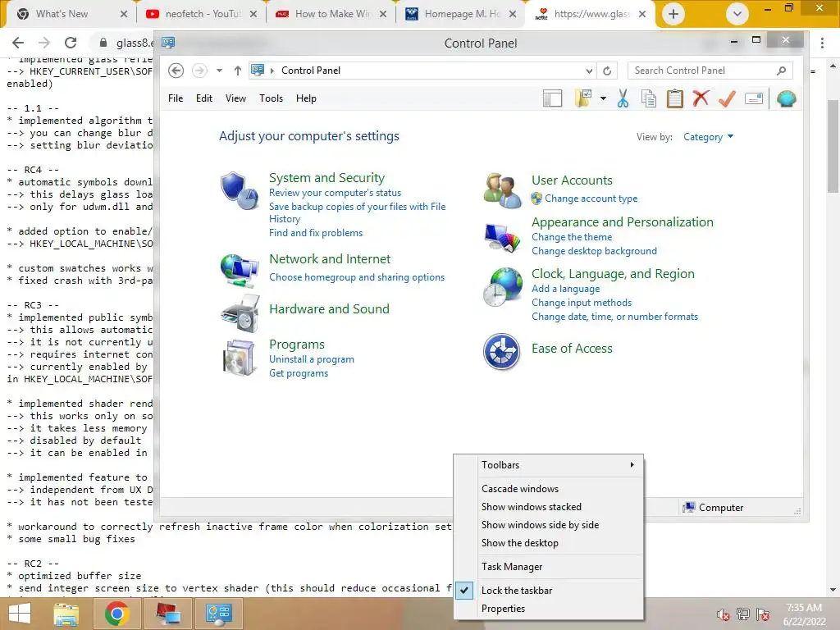The width and height of the screenshot is (840, 630).
Task: Open the Tools menu
Action: tap(271, 98)
